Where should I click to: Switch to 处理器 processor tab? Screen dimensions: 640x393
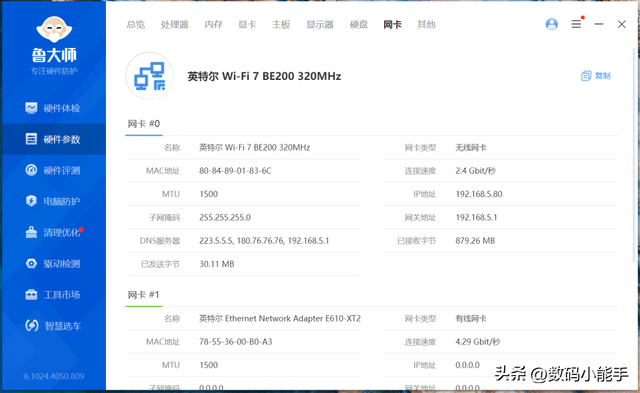click(x=174, y=24)
